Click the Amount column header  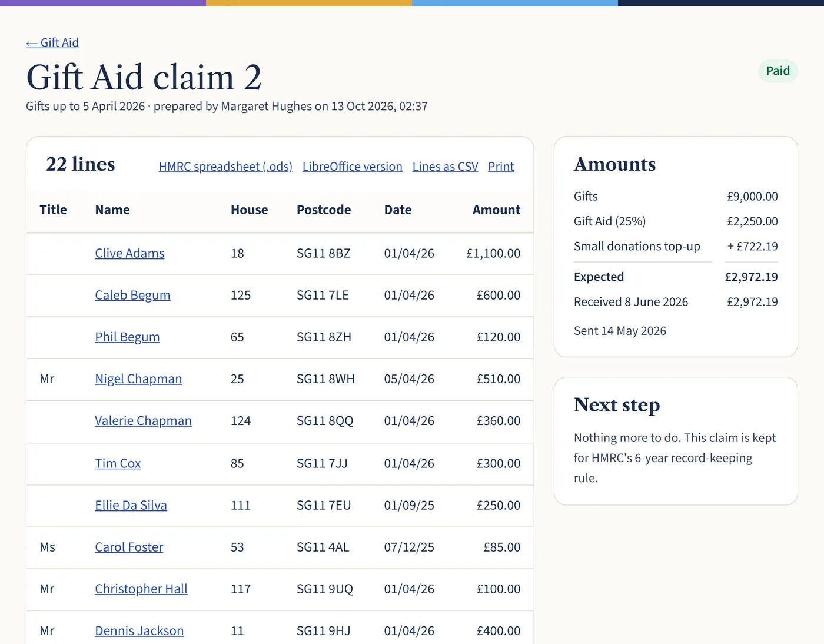[x=496, y=210]
